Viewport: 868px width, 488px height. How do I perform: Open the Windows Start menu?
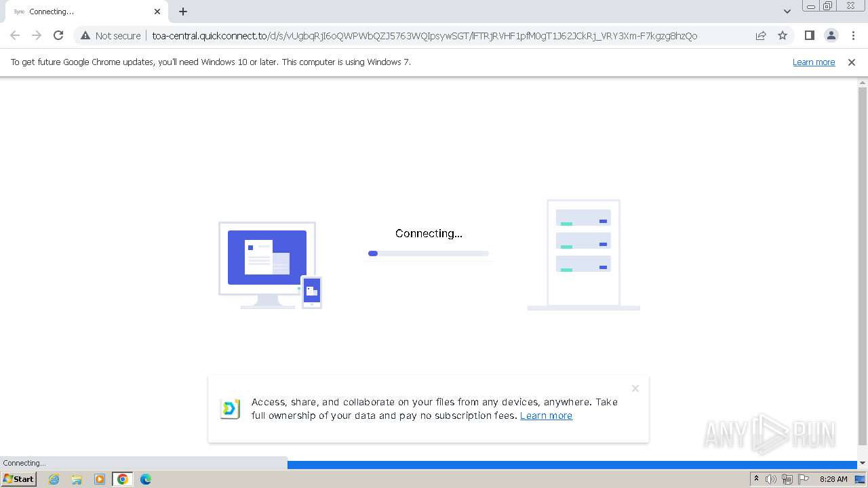pos(18,479)
